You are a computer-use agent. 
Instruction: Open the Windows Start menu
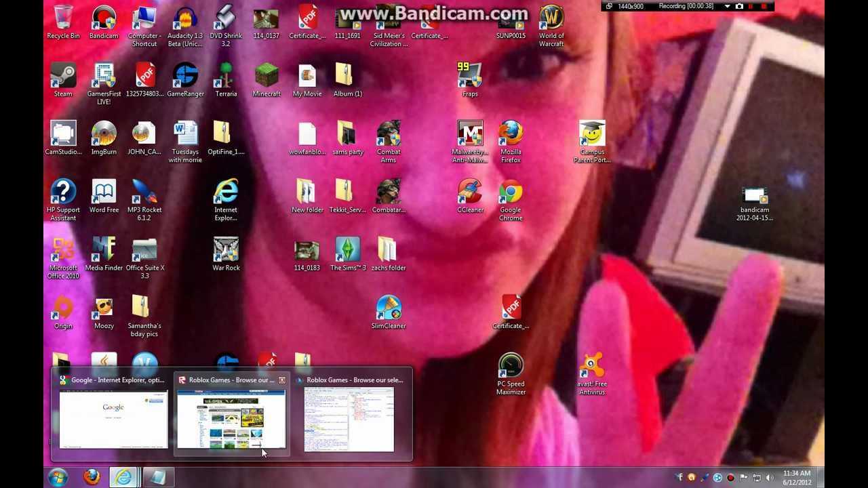pos(58,476)
